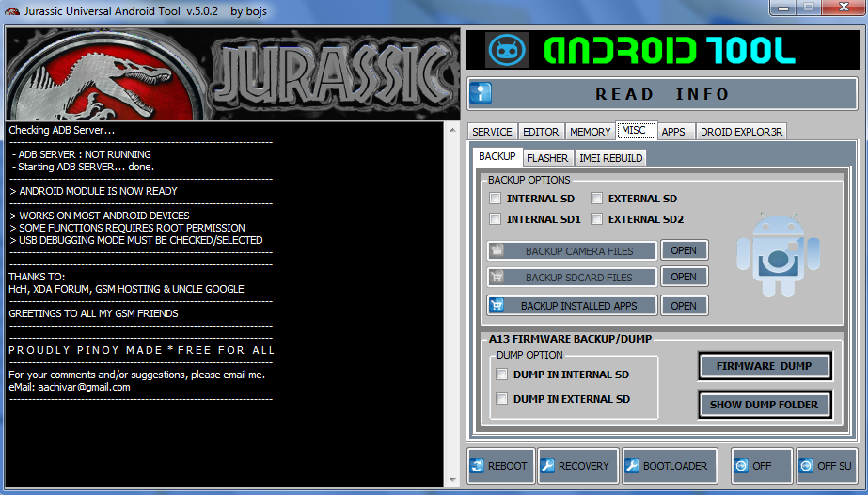This screenshot has height=495, width=868.
Task: Click BACKUP SDCARD FILES button
Action: click(572, 278)
